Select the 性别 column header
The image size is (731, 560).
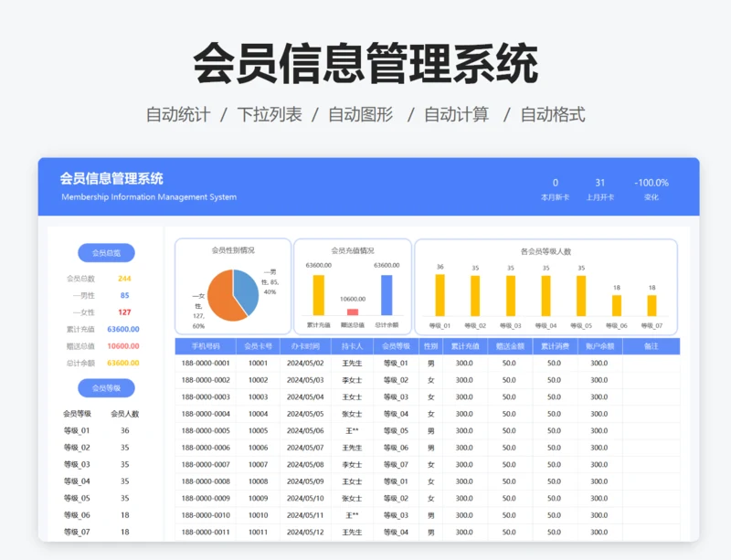tap(430, 346)
